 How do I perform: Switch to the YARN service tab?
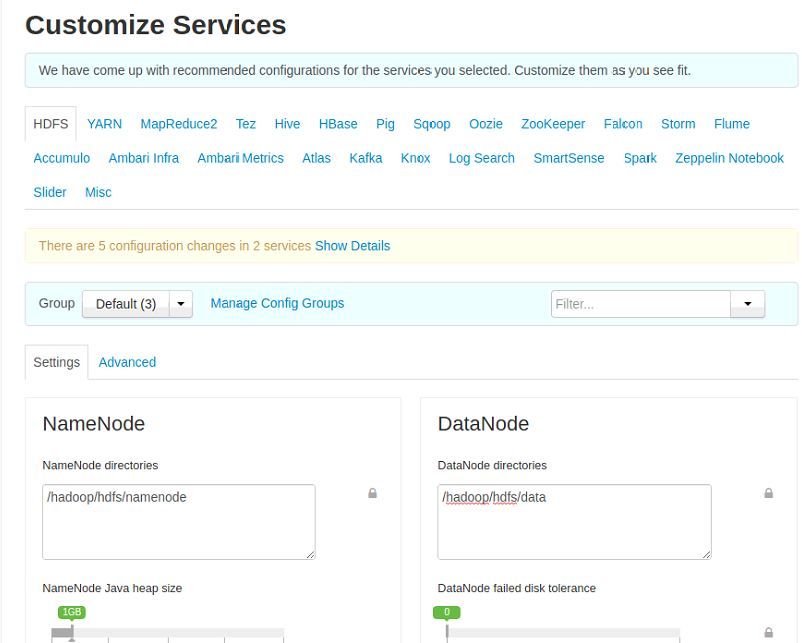coord(104,124)
